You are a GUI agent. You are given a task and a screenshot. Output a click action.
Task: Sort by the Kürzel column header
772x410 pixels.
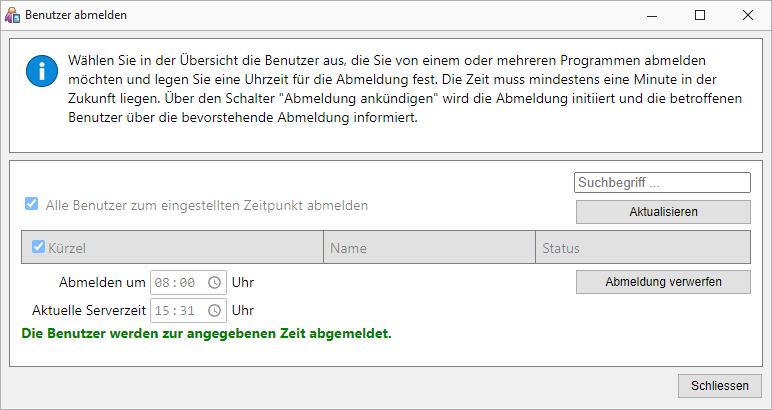click(67, 249)
